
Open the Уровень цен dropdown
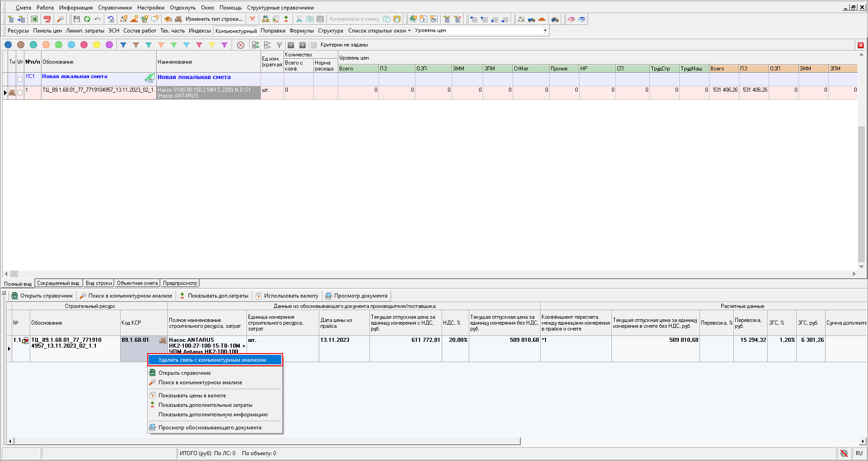545,31
